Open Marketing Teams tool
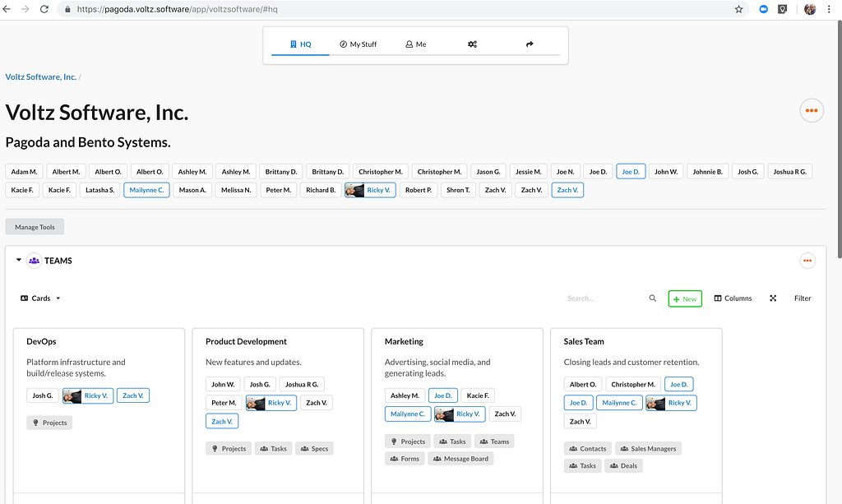 494,442
